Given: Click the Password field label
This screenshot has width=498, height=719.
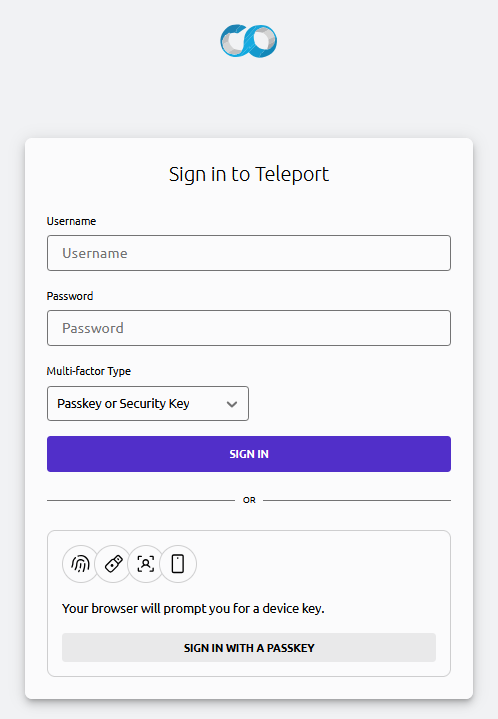Looking at the screenshot, I should (x=70, y=296).
